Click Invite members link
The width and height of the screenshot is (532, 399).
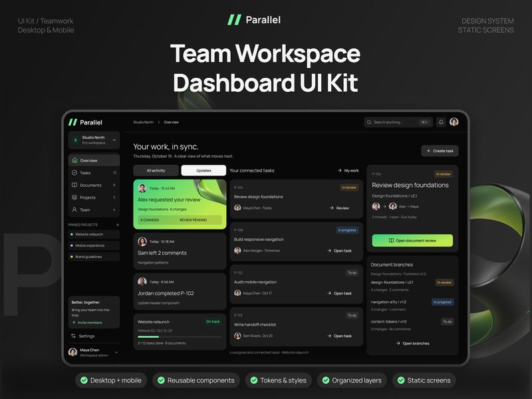point(87,323)
